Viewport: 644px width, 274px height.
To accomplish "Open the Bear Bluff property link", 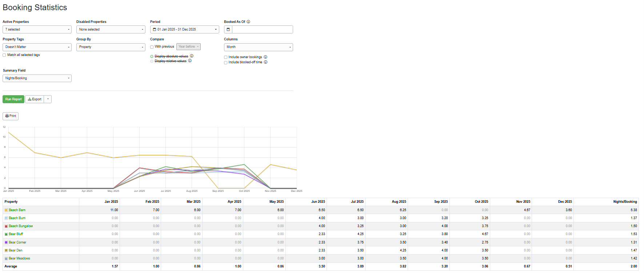I will (x=16, y=234).
